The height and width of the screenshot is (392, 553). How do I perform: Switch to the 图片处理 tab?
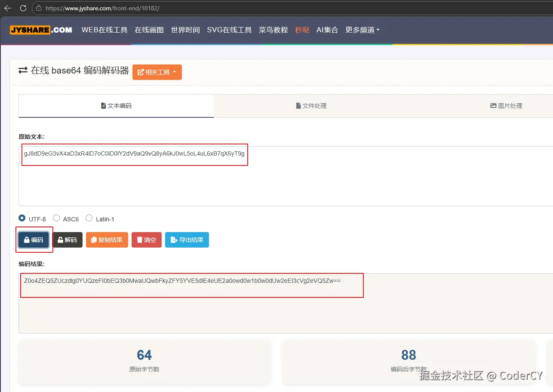[506, 106]
